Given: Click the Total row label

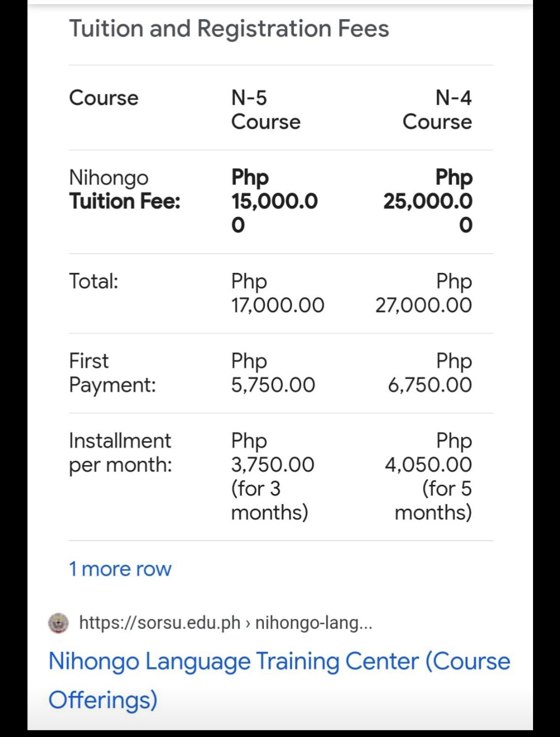Looking at the screenshot, I should point(93,281).
